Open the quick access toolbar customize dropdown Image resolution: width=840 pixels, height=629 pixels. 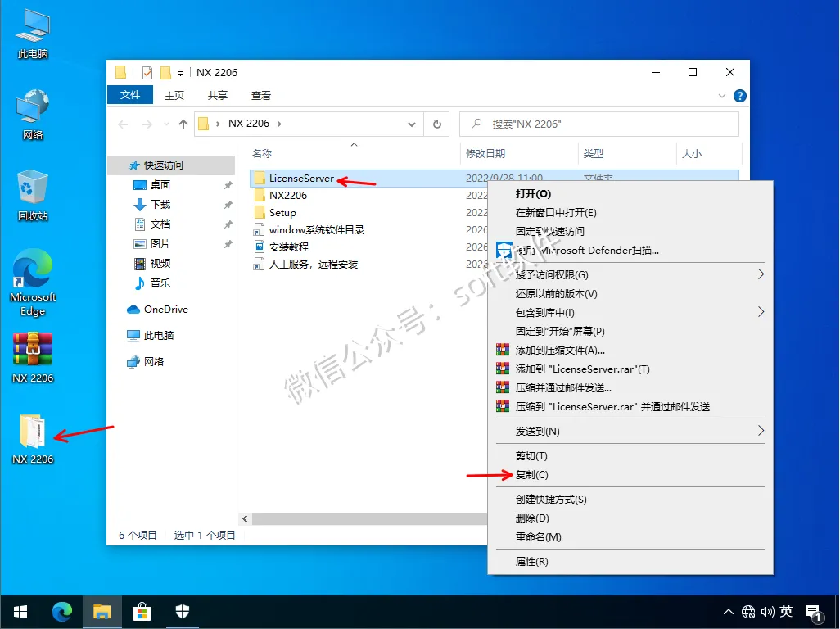point(181,73)
